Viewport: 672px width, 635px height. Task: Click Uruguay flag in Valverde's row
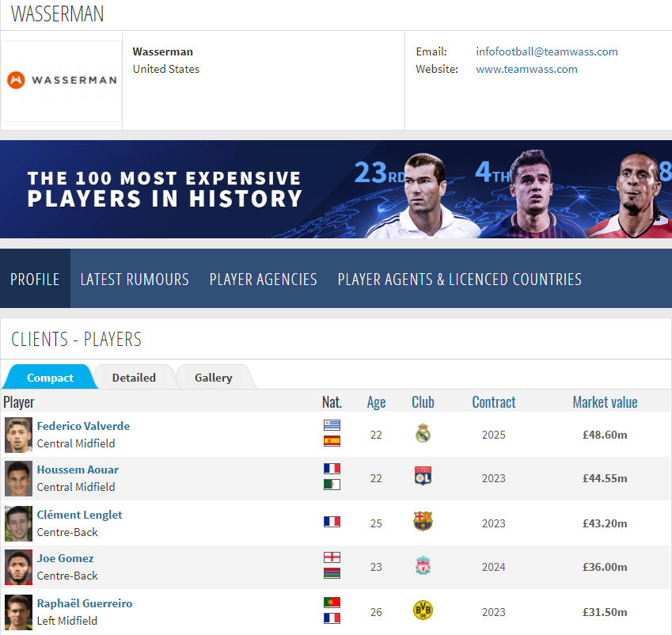point(332,425)
